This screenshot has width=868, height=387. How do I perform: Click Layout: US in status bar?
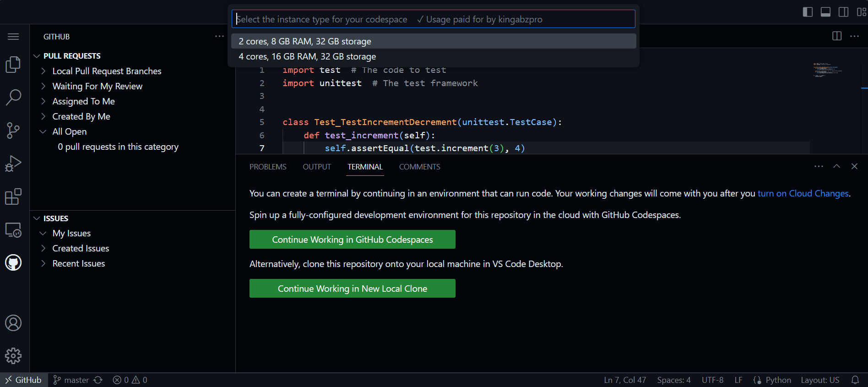[820, 380]
